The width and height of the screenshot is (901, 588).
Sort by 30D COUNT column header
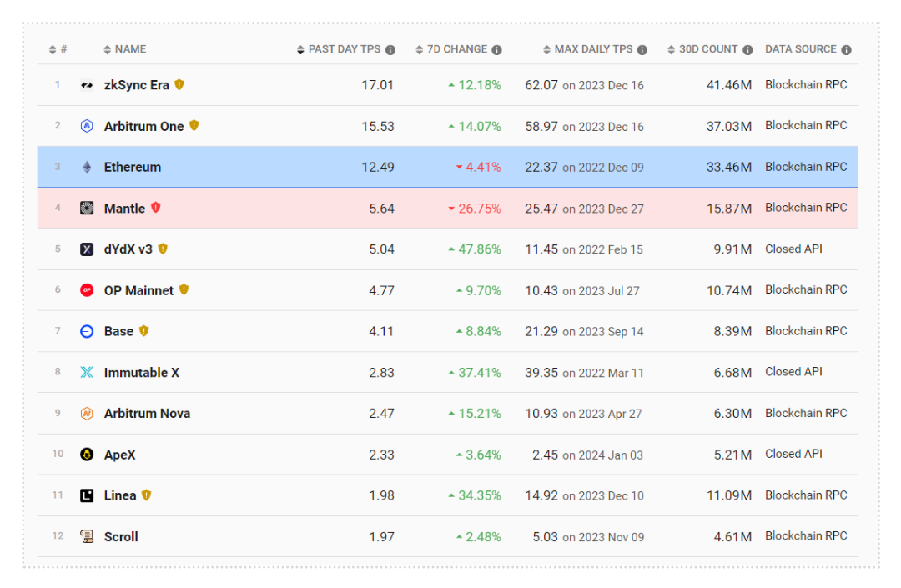tap(702, 49)
